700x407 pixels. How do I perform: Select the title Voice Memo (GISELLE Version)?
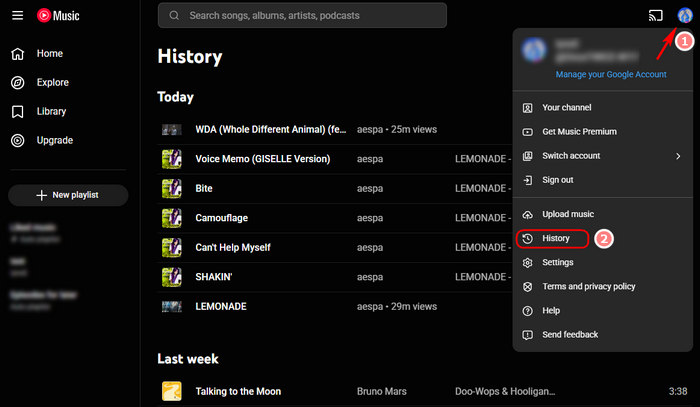[263, 159]
